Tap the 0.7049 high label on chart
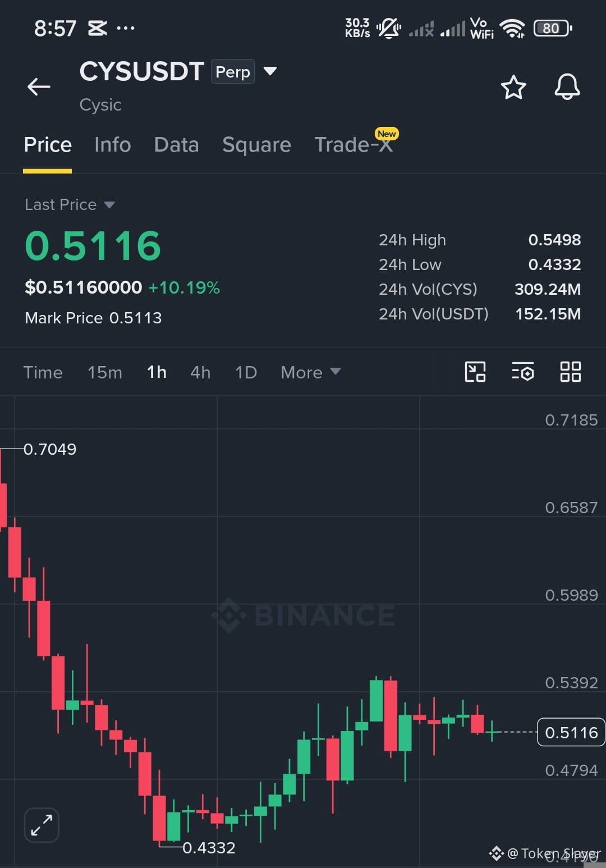 point(50,449)
